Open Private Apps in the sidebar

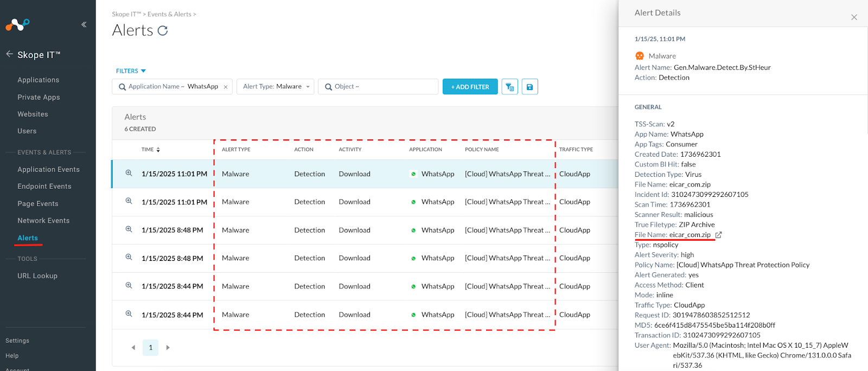[x=39, y=97]
